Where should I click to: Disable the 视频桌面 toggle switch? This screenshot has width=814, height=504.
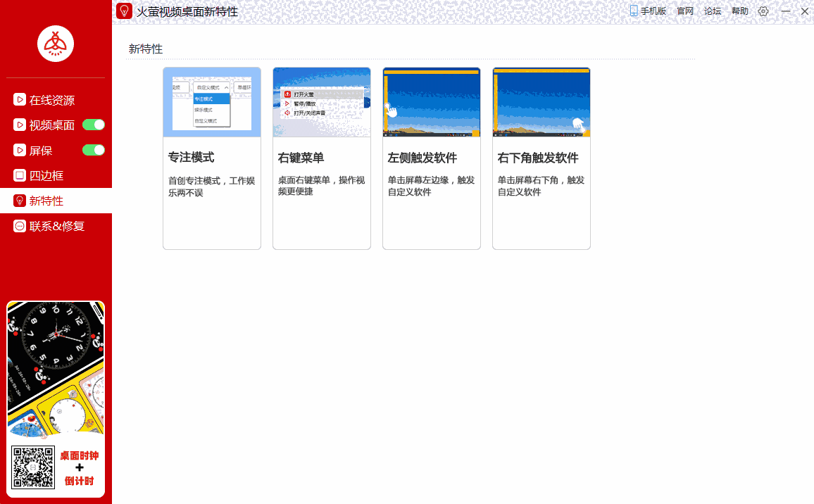[93, 125]
